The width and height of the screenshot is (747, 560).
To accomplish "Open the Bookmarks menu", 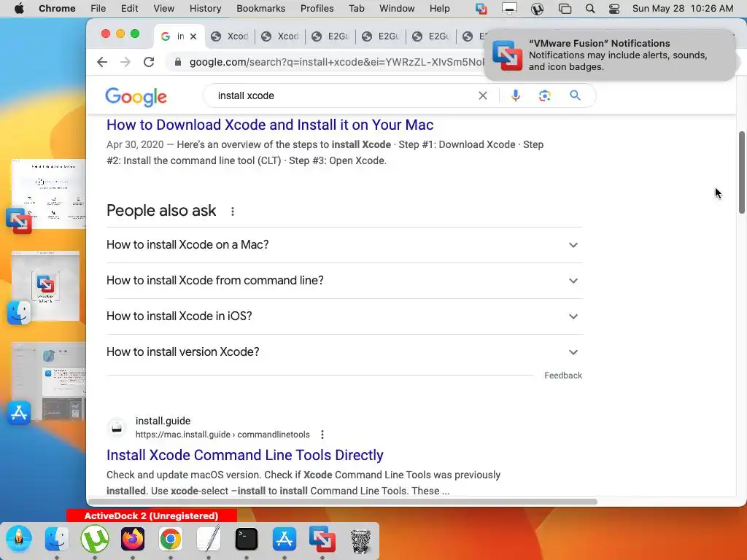I will click(260, 8).
